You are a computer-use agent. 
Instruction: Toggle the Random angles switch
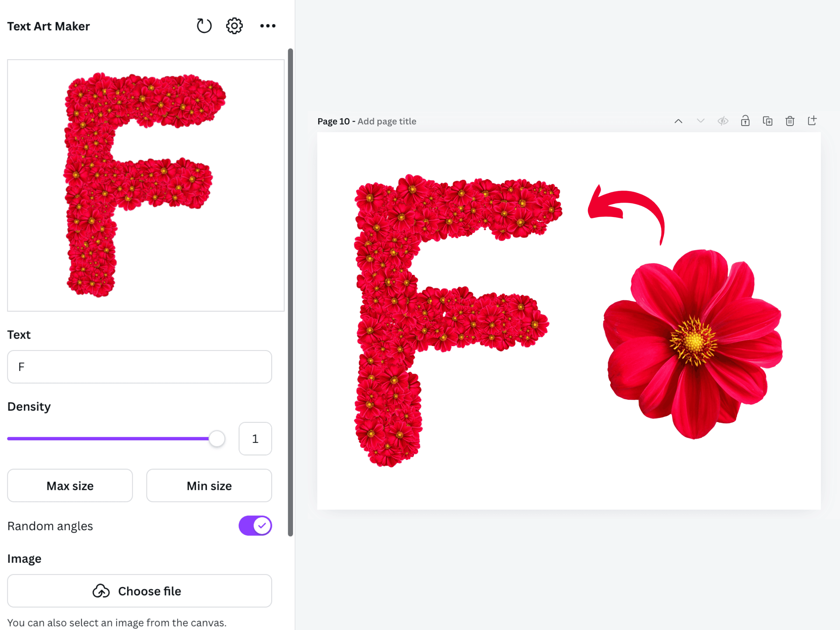click(255, 526)
